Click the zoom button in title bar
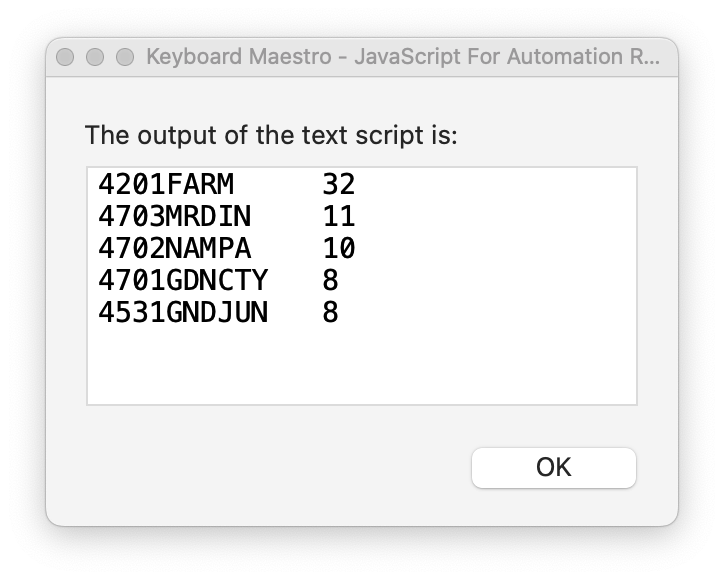 (125, 57)
